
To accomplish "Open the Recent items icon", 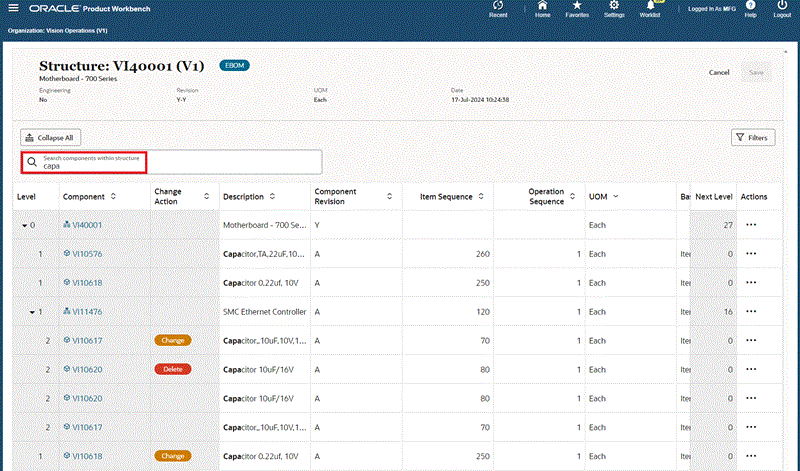I will (x=498, y=6).
